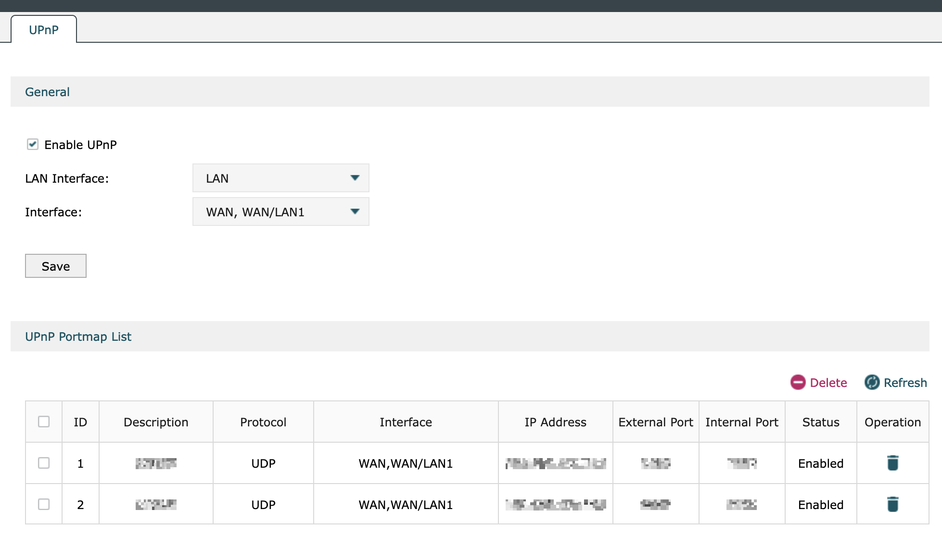
Task: Open the LAN Interface combo box
Action: pos(280,178)
